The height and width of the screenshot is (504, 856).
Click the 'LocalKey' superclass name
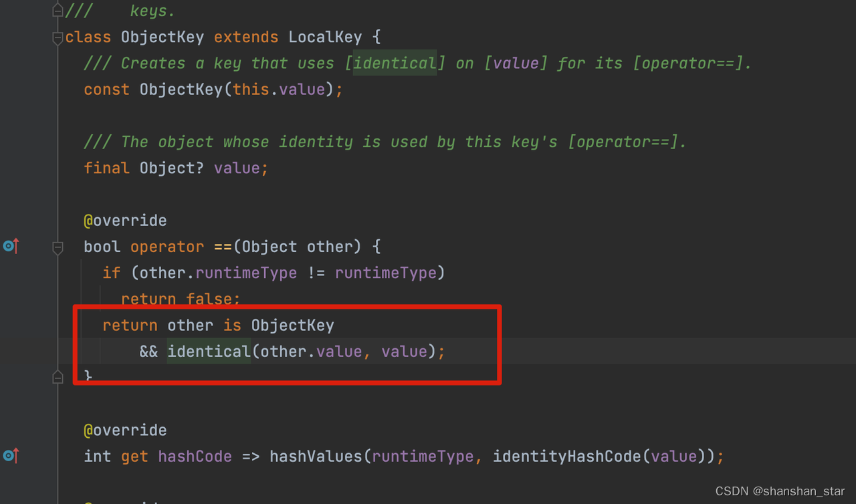(326, 37)
